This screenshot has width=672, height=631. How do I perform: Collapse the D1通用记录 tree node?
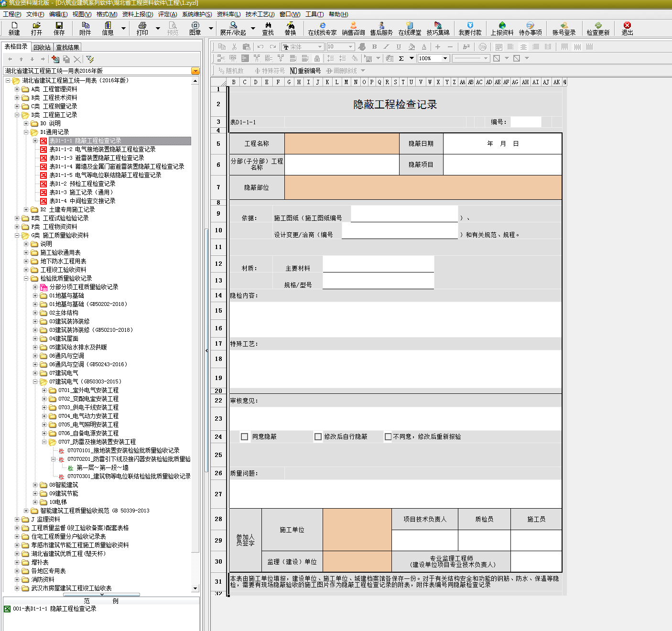tap(26, 132)
